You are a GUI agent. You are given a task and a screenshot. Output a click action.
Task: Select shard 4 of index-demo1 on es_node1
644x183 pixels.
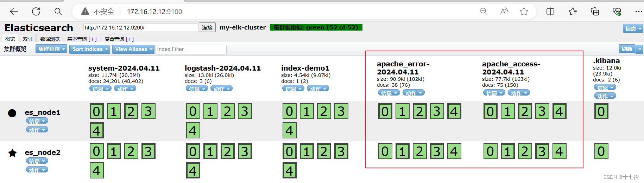click(x=289, y=130)
